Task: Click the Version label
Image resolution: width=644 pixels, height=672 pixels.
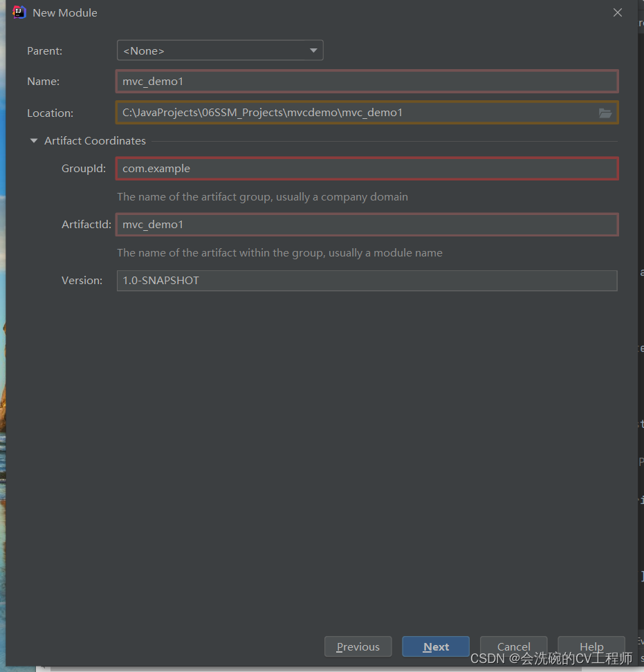Action: pyautogui.click(x=82, y=281)
